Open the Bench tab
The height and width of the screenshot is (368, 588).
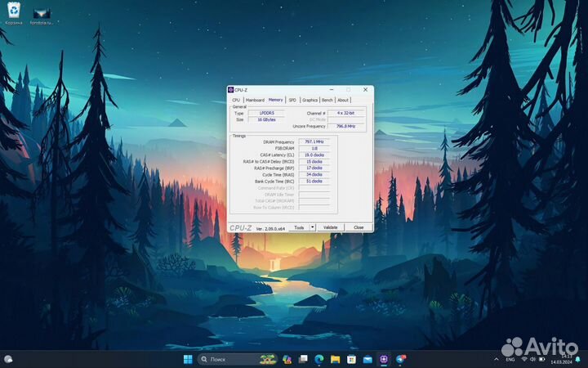(x=327, y=100)
